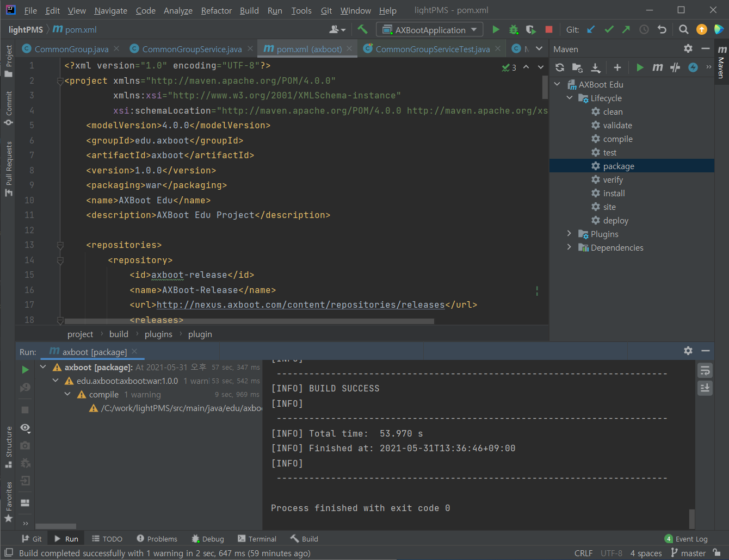The height and width of the screenshot is (560, 729).
Task: Stop the running process with red square
Action: click(548, 29)
